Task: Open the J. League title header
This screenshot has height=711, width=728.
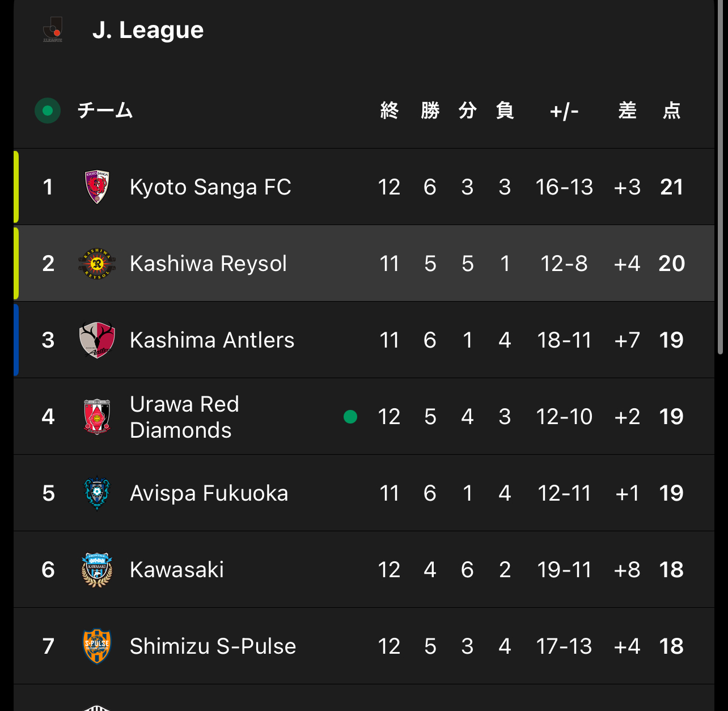Action: click(148, 30)
